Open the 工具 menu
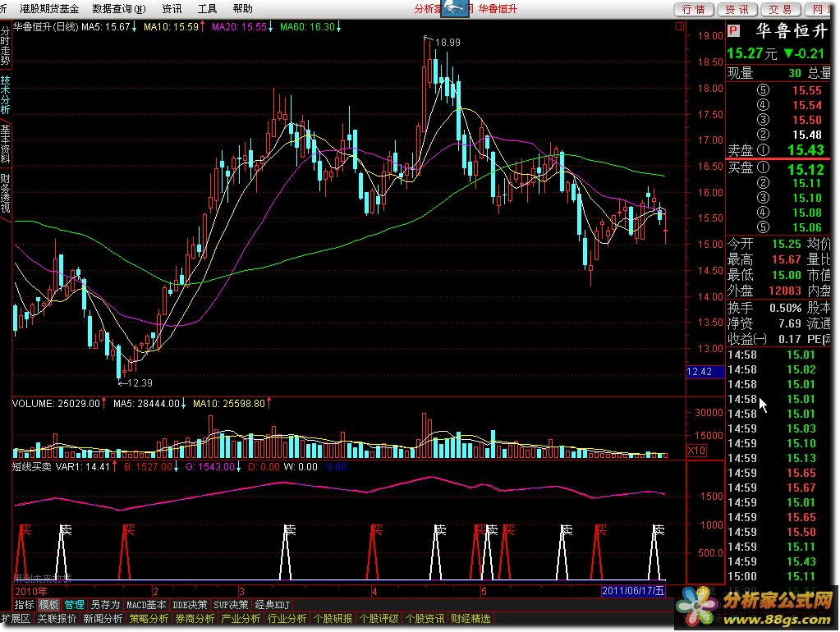Image resolution: width=840 pixels, height=632 pixels. click(207, 8)
